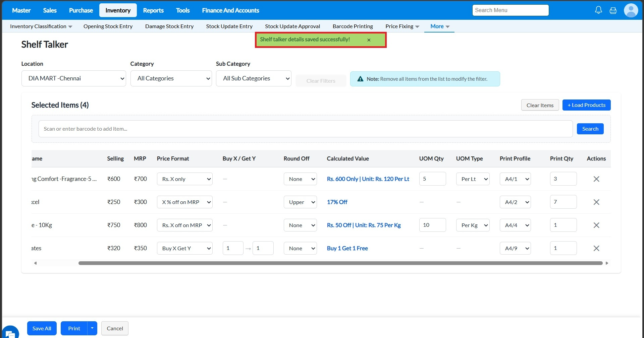Image resolution: width=644 pixels, height=338 pixels.
Task: Click the printer icon in header
Action: pyautogui.click(x=613, y=10)
